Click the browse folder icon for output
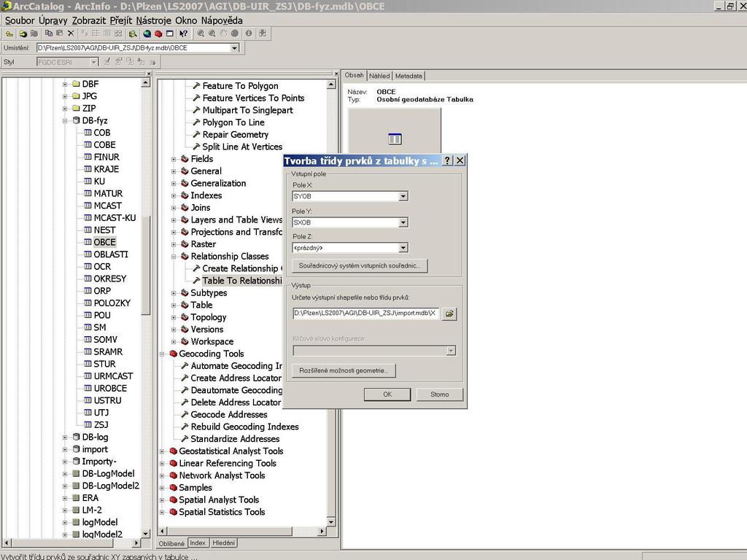Viewport: 747px width, 560px height. [449, 314]
